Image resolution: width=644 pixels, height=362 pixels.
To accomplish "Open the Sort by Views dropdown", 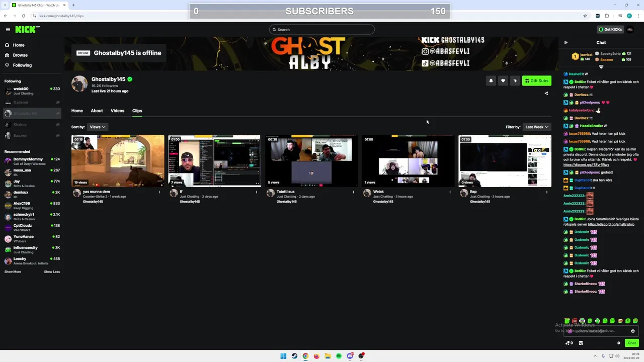I will tap(97, 127).
